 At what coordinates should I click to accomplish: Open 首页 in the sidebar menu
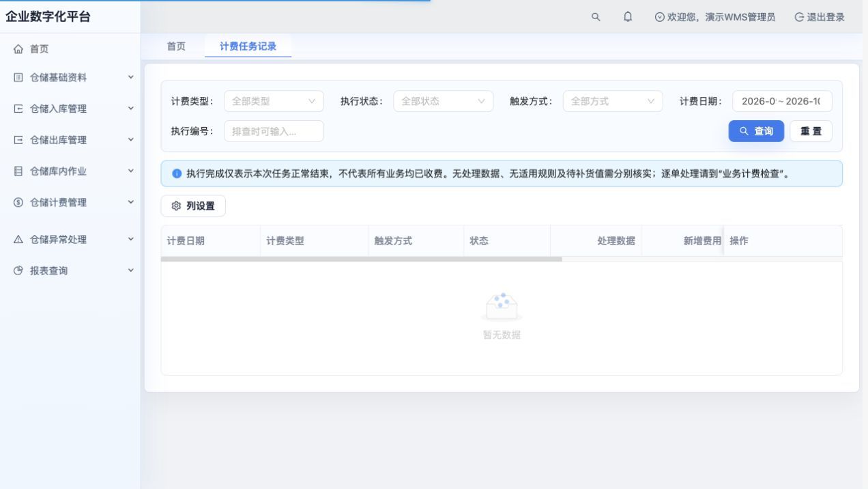(x=70, y=49)
